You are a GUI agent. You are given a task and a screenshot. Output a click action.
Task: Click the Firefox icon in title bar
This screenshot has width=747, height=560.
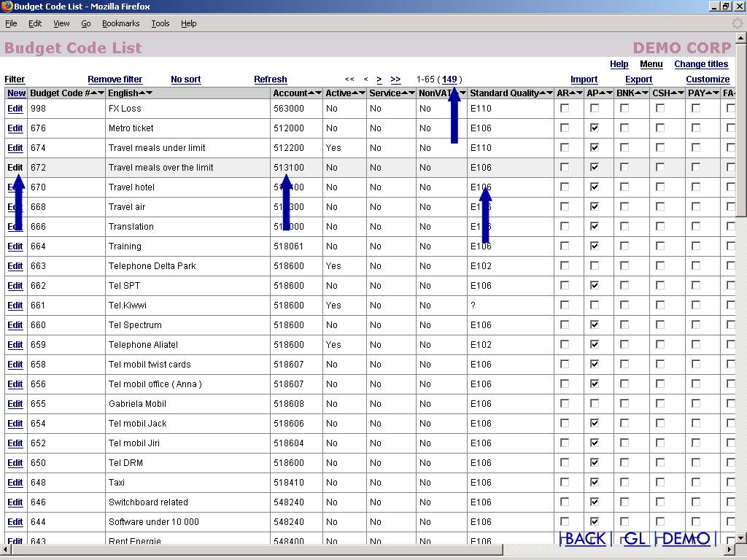(x=7, y=6)
